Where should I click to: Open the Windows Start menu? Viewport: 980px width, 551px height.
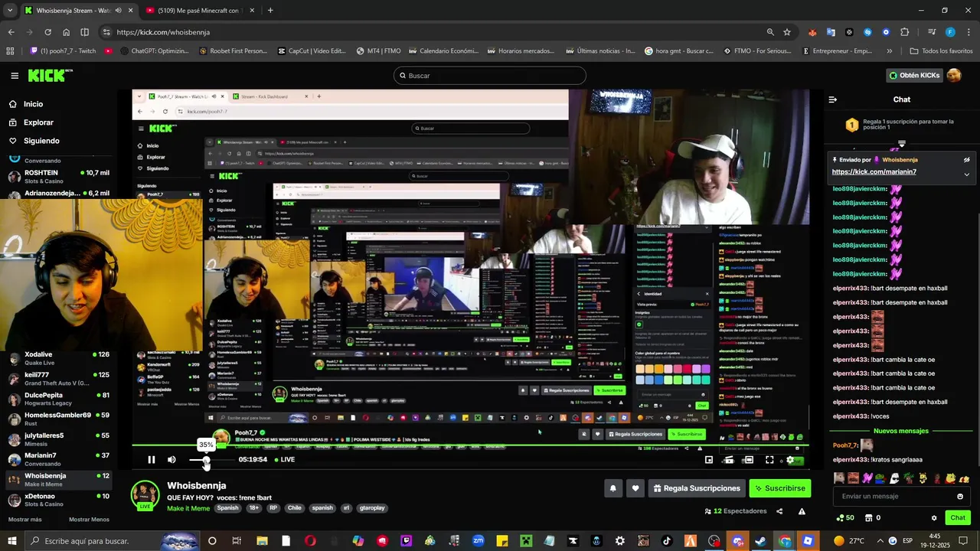(x=11, y=541)
